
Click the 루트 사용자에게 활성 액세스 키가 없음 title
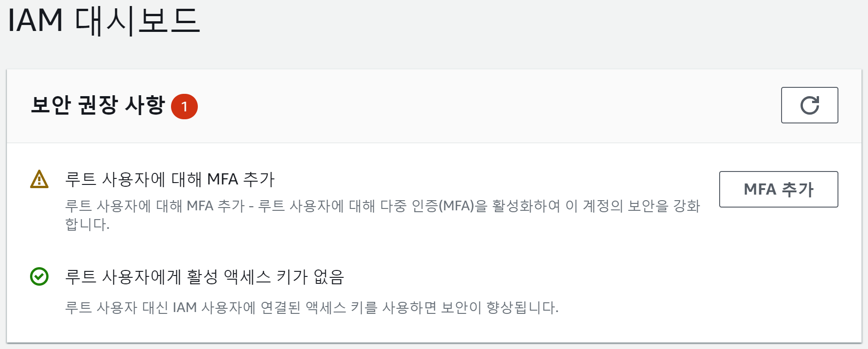click(205, 276)
